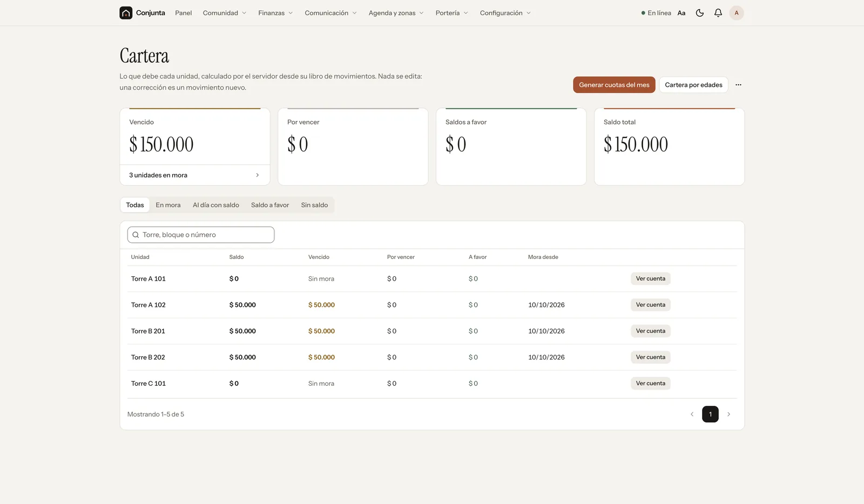This screenshot has width=864, height=504.
Task: Expand the Agenda y zonas dropdown
Action: [396, 13]
